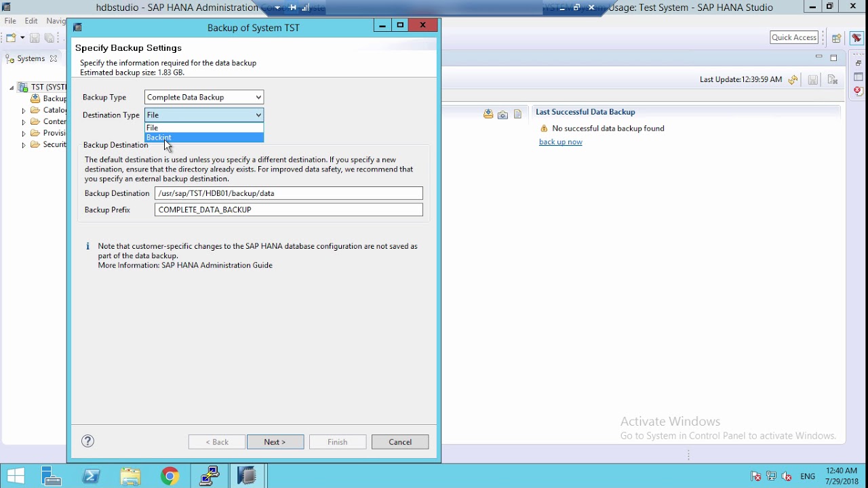Click the volume tray icon
Image resolution: width=868 pixels, height=488 pixels.
click(x=787, y=476)
